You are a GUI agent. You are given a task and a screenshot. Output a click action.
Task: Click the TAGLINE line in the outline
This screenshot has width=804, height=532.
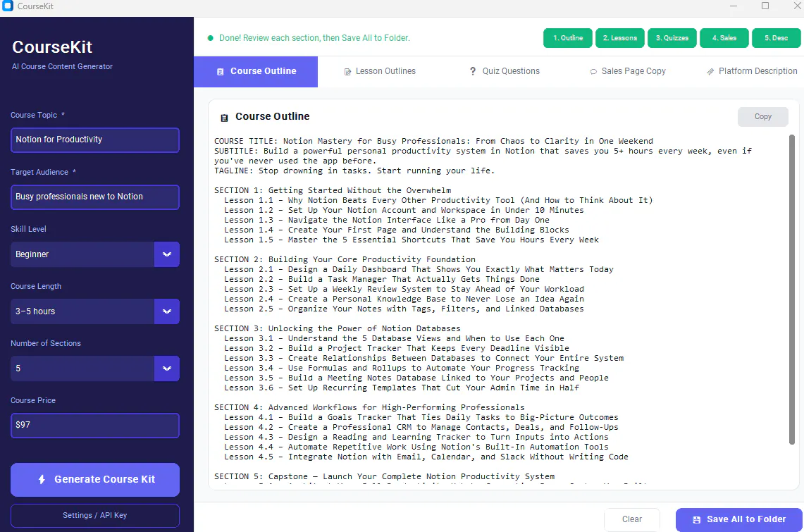(354, 171)
